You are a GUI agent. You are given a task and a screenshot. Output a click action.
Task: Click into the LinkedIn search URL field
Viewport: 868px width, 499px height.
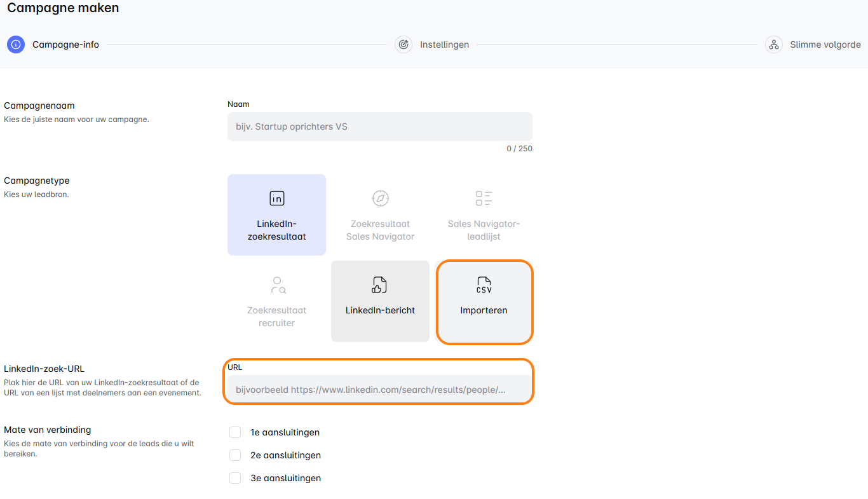[x=379, y=389]
